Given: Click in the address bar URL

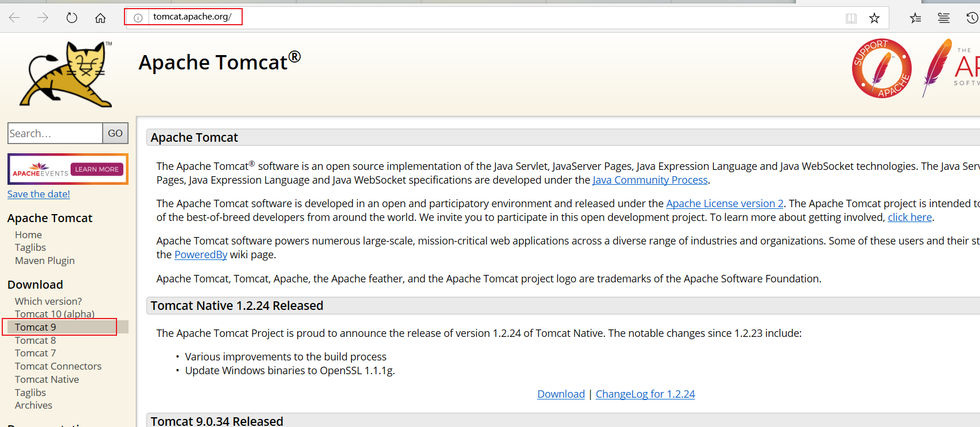Looking at the screenshot, I should tap(192, 17).
